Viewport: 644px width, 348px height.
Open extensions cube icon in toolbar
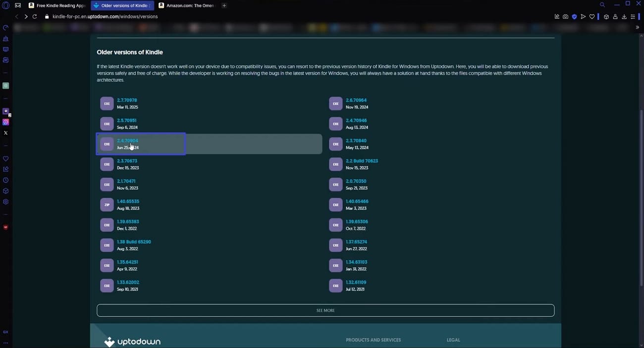click(x=606, y=16)
